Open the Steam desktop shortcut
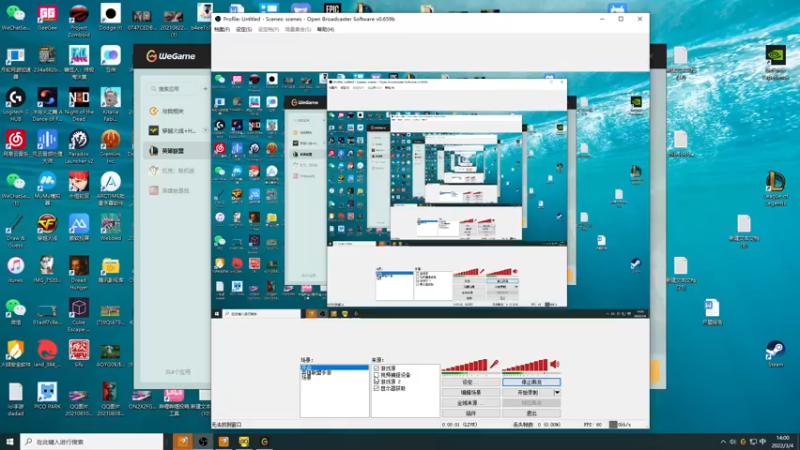This screenshot has width=800, height=450. (x=775, y=354)
